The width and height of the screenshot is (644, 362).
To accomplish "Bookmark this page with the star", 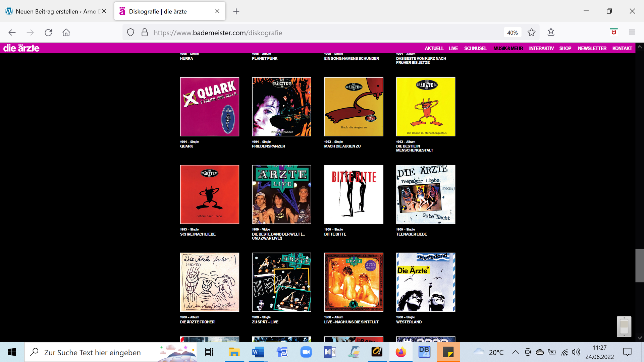I will pyautogui.click(x=532, y=33).
